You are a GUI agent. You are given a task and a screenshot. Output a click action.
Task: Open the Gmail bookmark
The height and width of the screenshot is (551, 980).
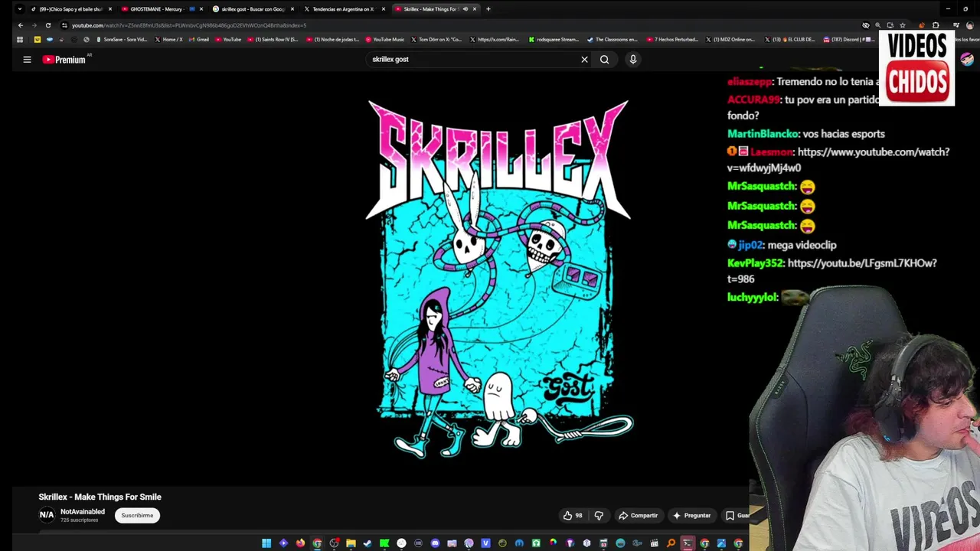pos(198,39)
